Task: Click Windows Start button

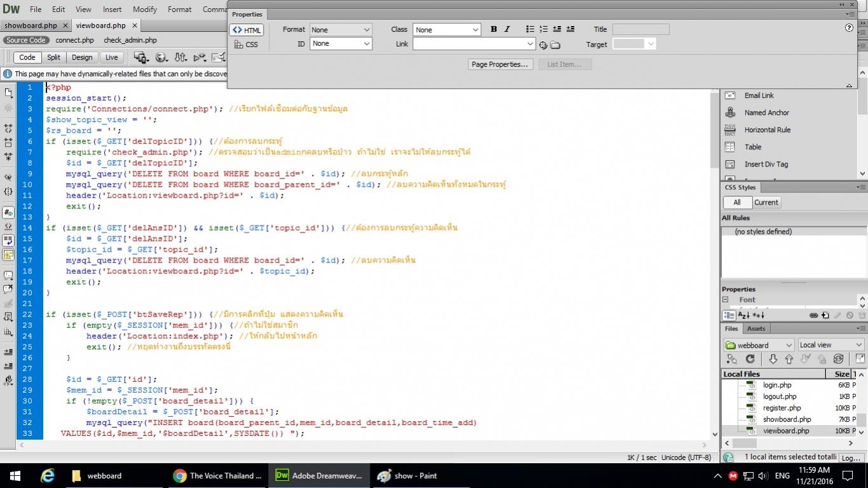Action: click(x=15, y=475)
